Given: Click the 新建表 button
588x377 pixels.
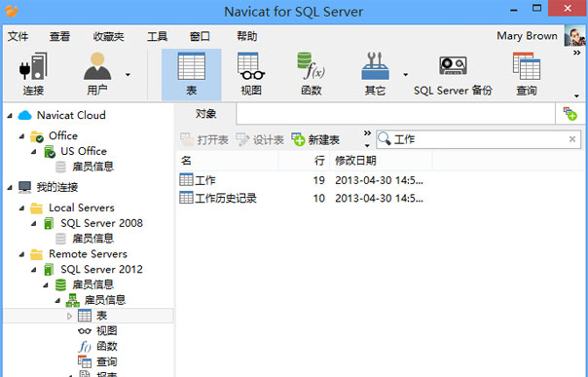Looking at the screenshot, I should click(x=315, y=140).
